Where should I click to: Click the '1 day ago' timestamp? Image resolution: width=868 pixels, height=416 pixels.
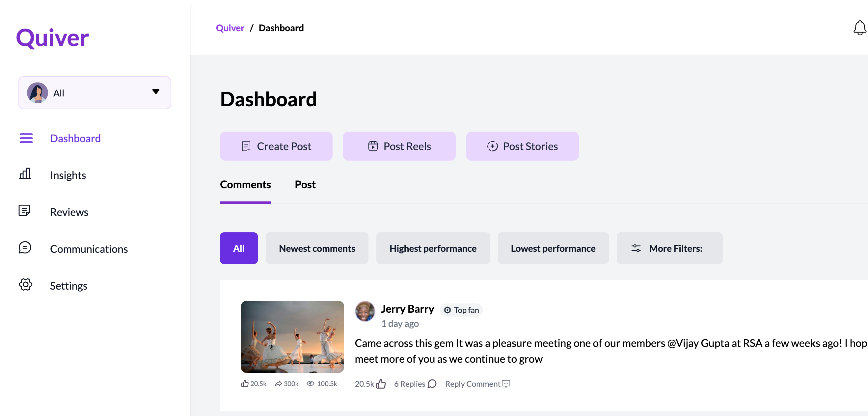pos(400,324)
